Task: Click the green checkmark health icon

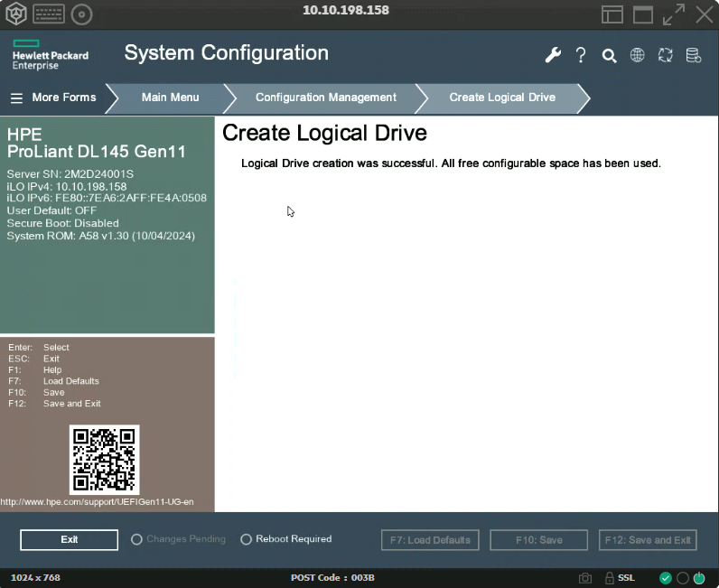Action: pyautogui.click(x=666, y=578)
